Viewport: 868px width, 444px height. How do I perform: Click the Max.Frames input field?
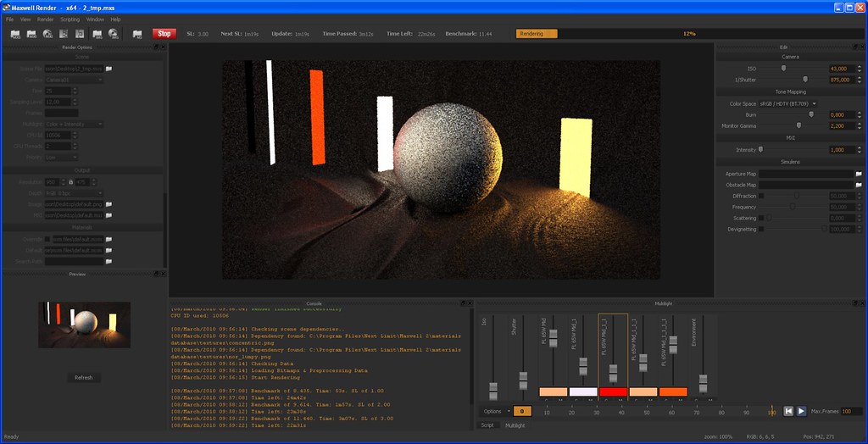click(851, 411)
